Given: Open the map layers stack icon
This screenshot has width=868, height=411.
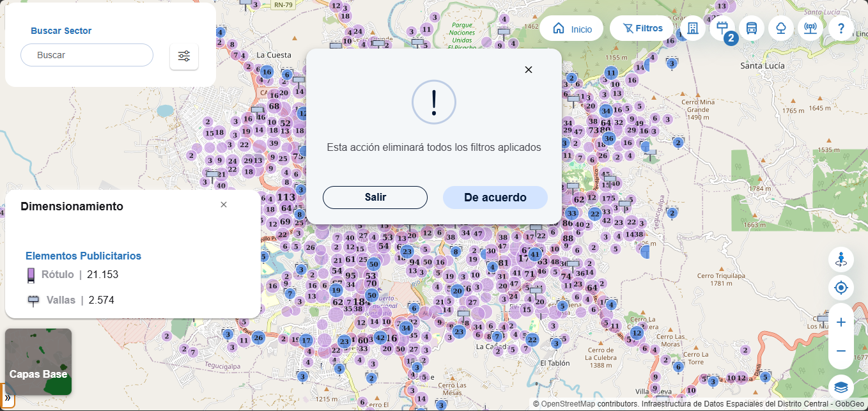Looking at the screenshot, I should point(841,387).
